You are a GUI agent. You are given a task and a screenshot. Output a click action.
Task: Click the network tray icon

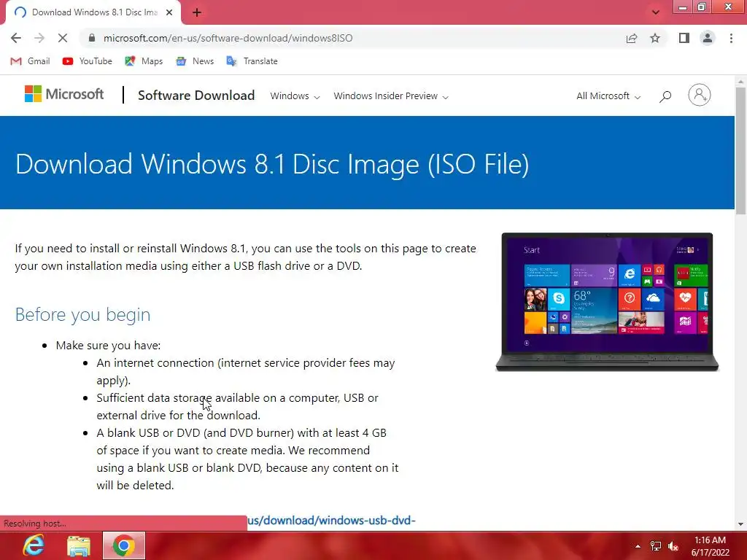point(656,546)
